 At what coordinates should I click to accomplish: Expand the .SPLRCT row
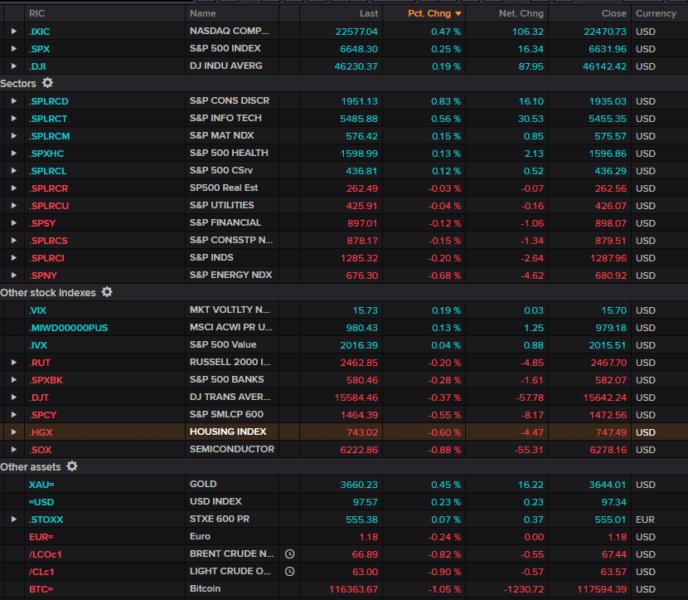[14, 119]
